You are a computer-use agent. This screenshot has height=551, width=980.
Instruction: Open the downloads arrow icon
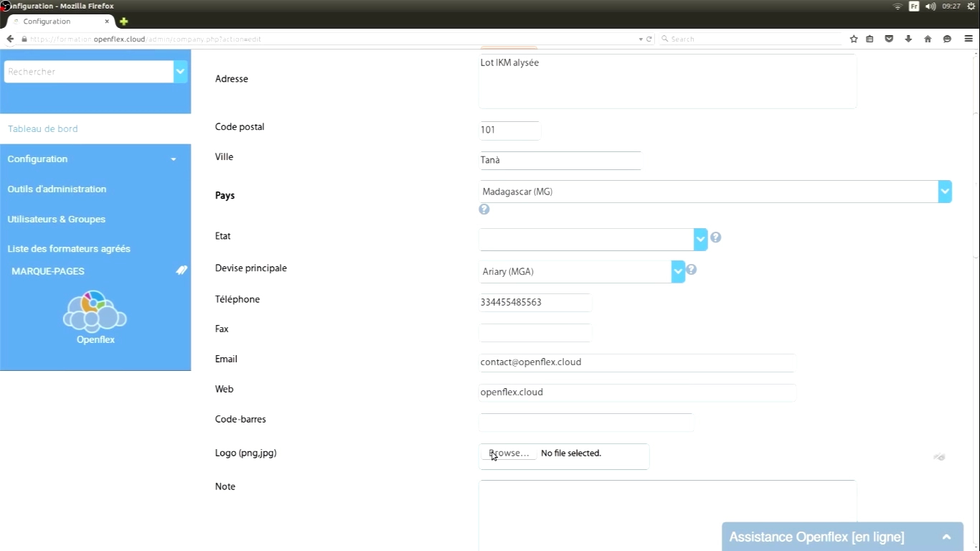pyautogui.click(x=908, y=39)
